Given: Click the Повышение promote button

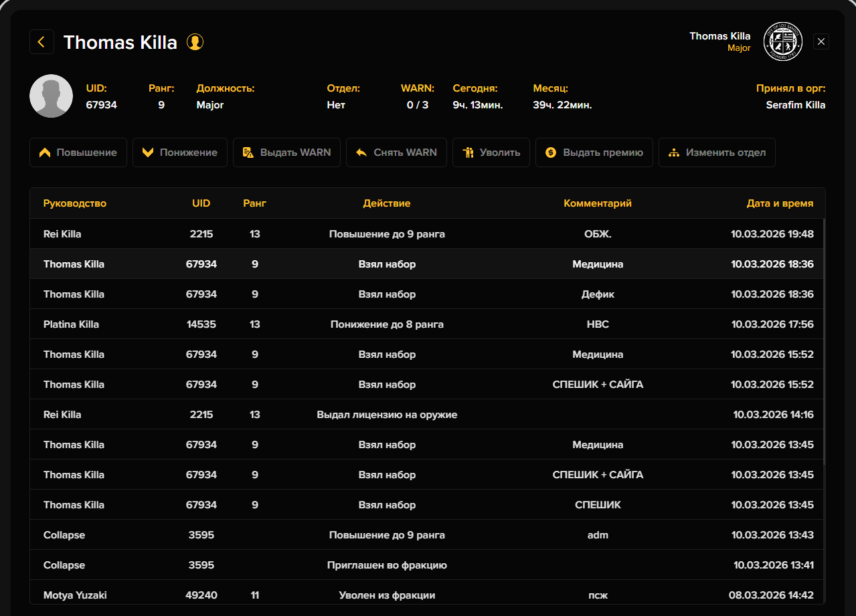Looking at the screenshot, I should point(78,152).
